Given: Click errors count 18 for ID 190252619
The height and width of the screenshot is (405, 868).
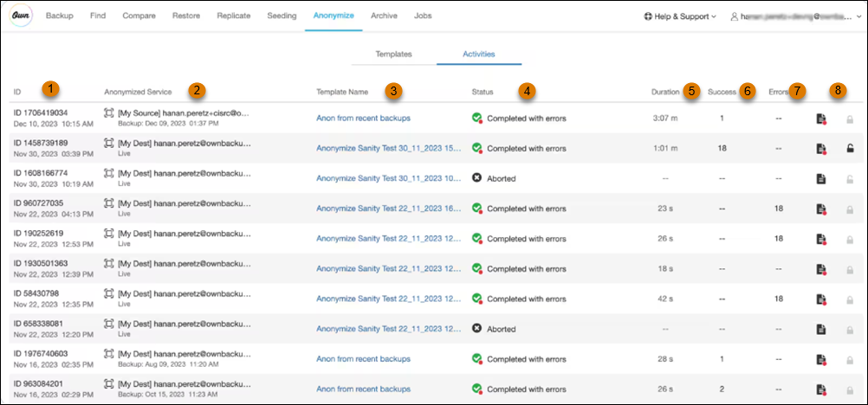Looking at the screenshot, I should tap(779, 239).
